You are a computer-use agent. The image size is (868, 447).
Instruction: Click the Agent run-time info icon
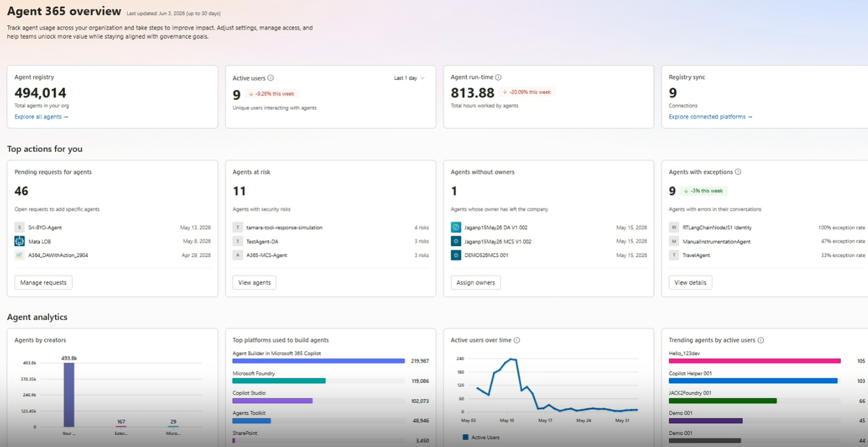498,77
